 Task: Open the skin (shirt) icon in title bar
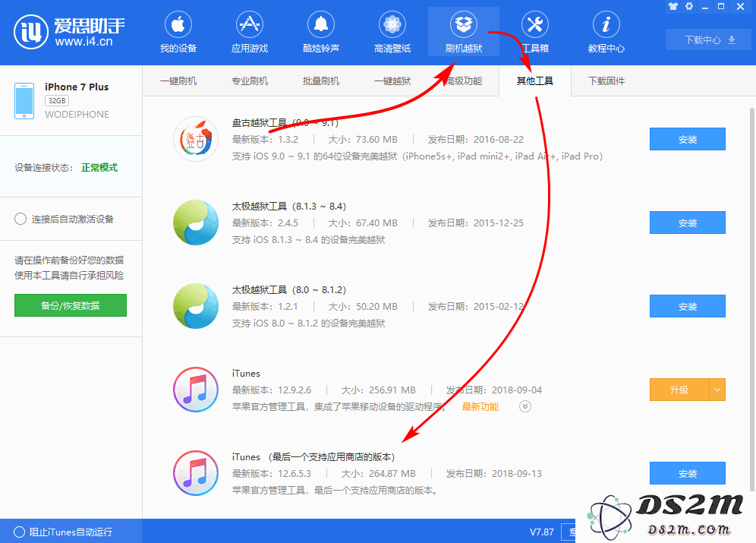coord(673,6)
